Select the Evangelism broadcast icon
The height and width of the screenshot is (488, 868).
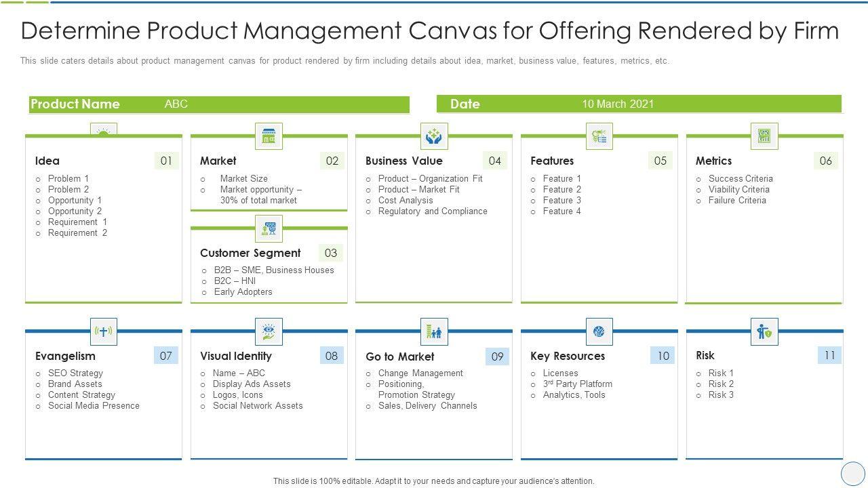(104, 331)
